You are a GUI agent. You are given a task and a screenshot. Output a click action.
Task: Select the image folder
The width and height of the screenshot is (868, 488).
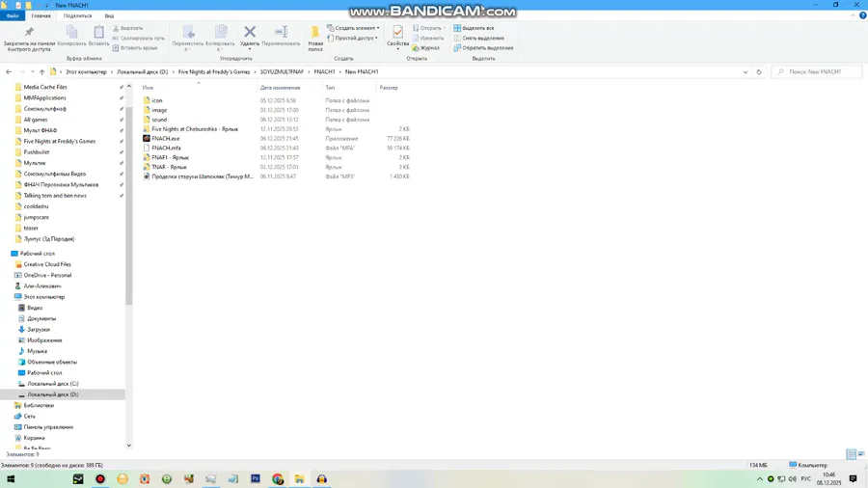[159, 110]
